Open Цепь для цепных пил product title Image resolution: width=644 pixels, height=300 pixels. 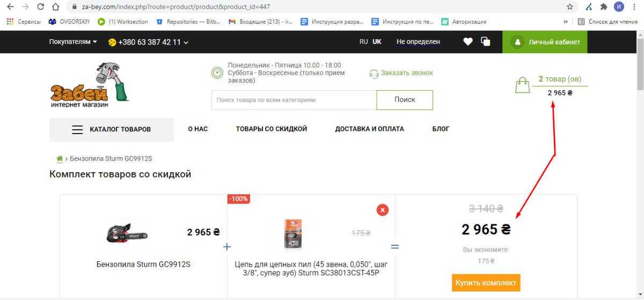(x=311, y=268)
